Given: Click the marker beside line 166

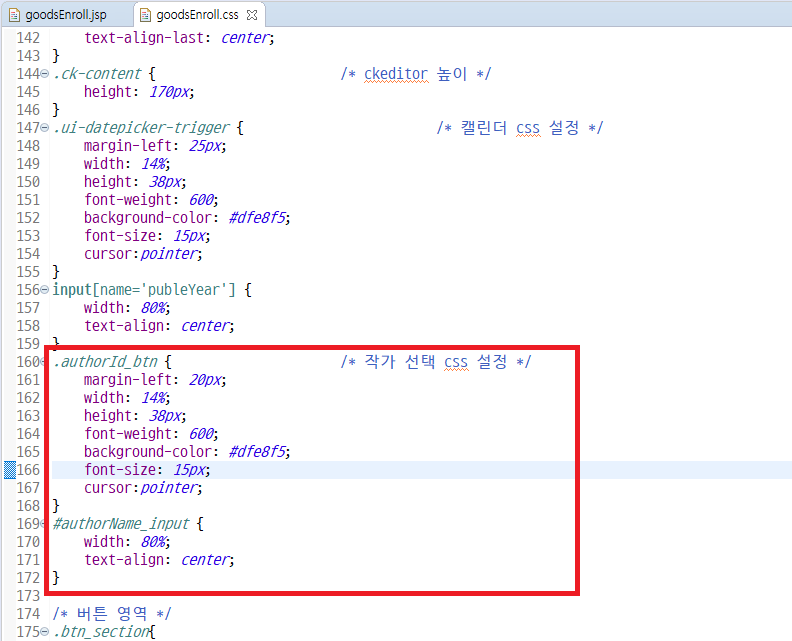Looking at the screenshot, I should coord(10,470).
